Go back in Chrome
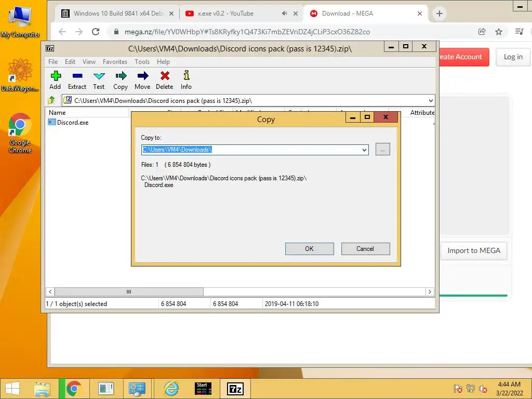 (62, 32)
